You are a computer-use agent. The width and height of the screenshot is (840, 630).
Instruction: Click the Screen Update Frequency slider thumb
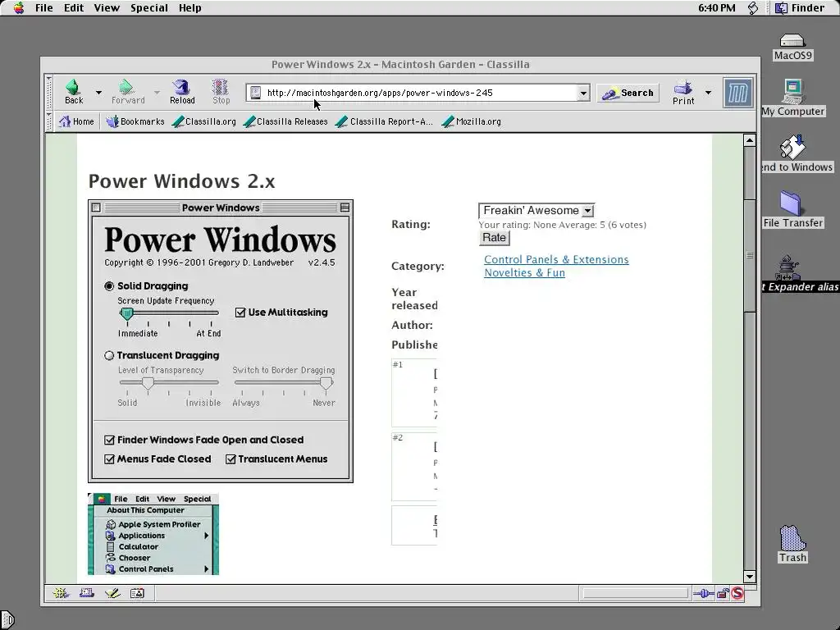tap(127, 314)
